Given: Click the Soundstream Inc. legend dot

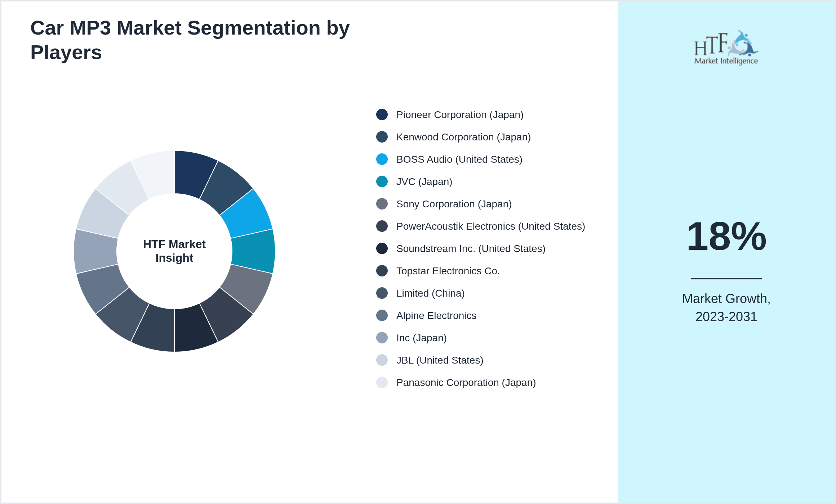Looking at the screenshot, I should [x=382, y=248].
